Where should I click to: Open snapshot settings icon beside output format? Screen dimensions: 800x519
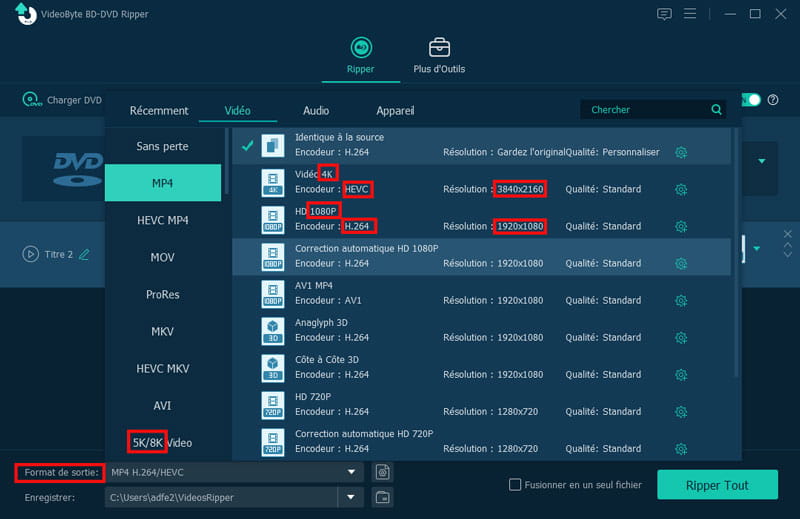[383, 473]
